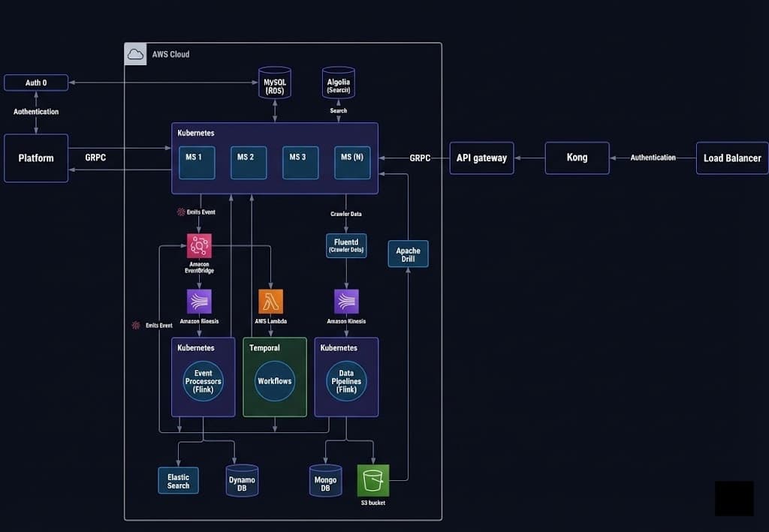Select the MySQL (RDS) database cylinder
Screen dimensions: 769x532
(274, 83)
